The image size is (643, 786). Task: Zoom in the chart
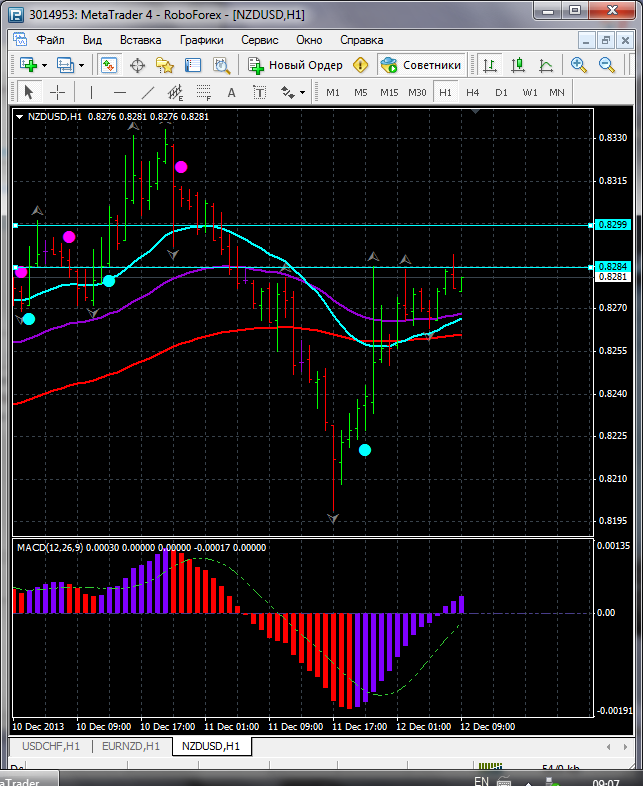pyautogui.click(x=578, y=65)
